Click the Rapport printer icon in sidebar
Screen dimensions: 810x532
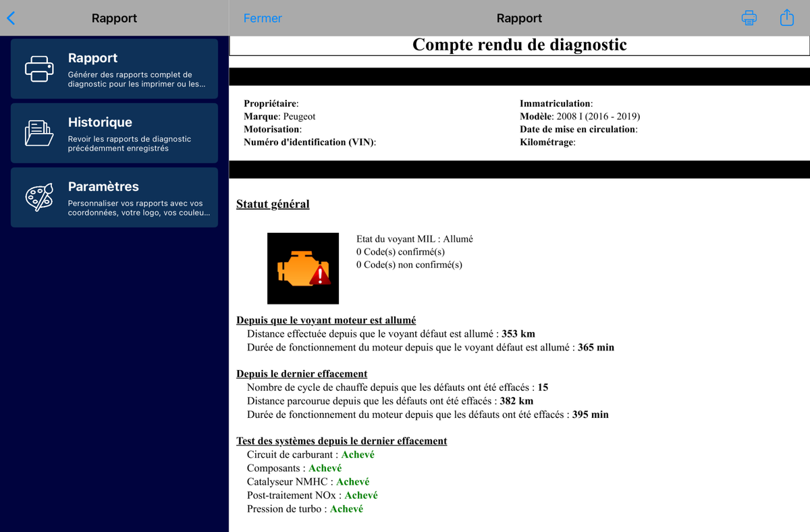(39, 69)
